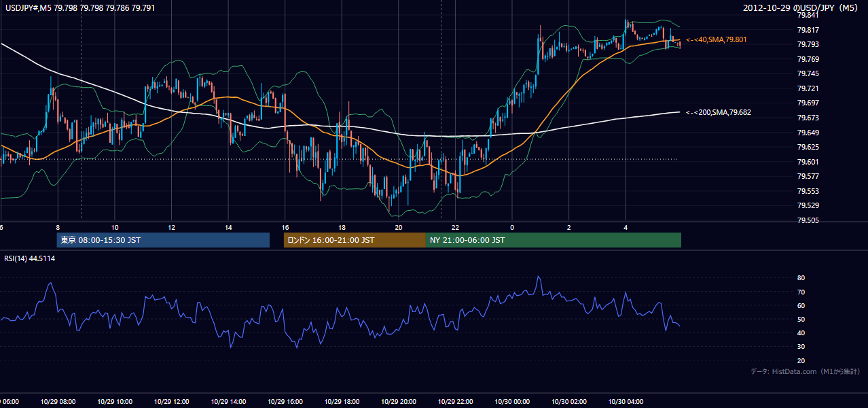Click price axis label 79.553
The width and height of the screenshot is (868, 408).
[807, 191]
